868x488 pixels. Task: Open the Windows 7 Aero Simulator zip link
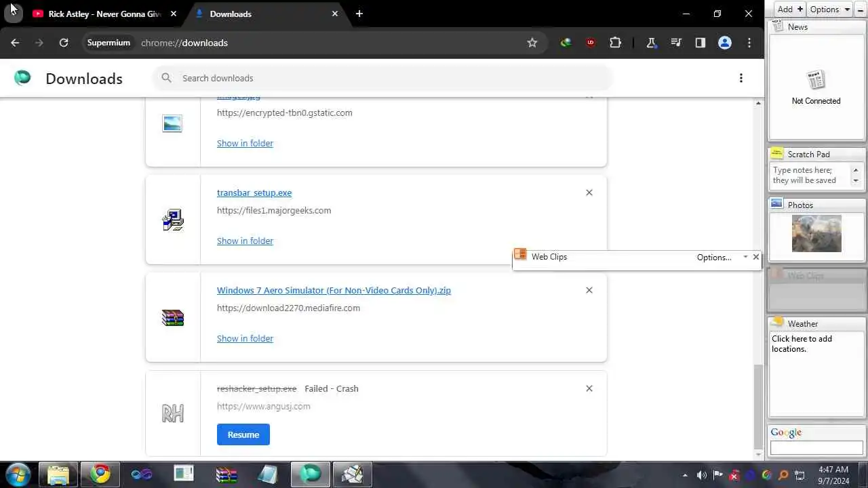coord(334,290)
